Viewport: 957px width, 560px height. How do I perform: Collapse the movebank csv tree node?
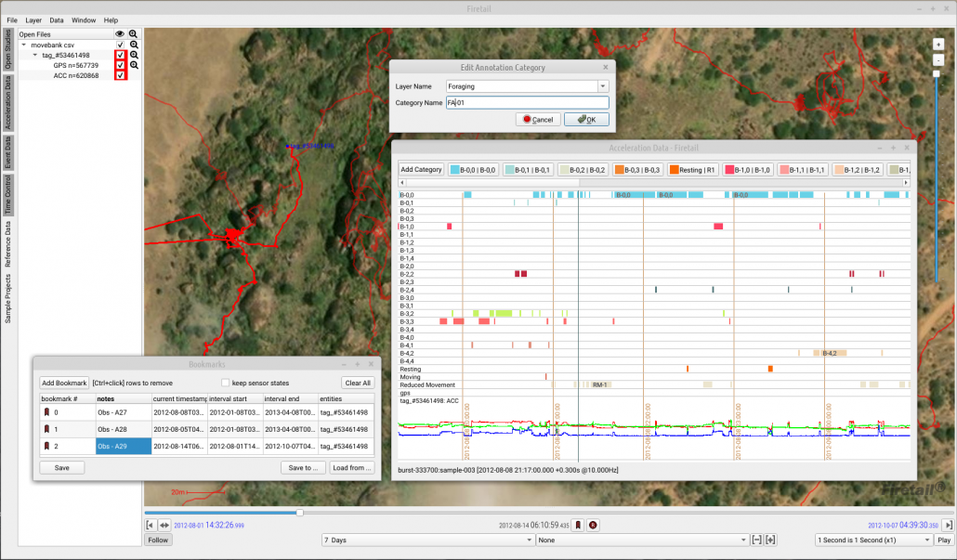point(24,45)
